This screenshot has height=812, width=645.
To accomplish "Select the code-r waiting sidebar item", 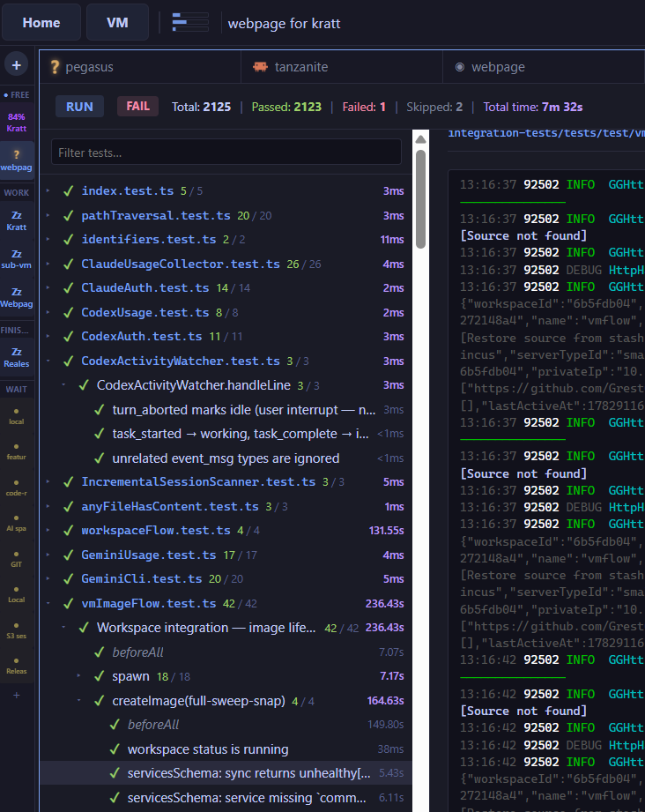I will (17, 488).
